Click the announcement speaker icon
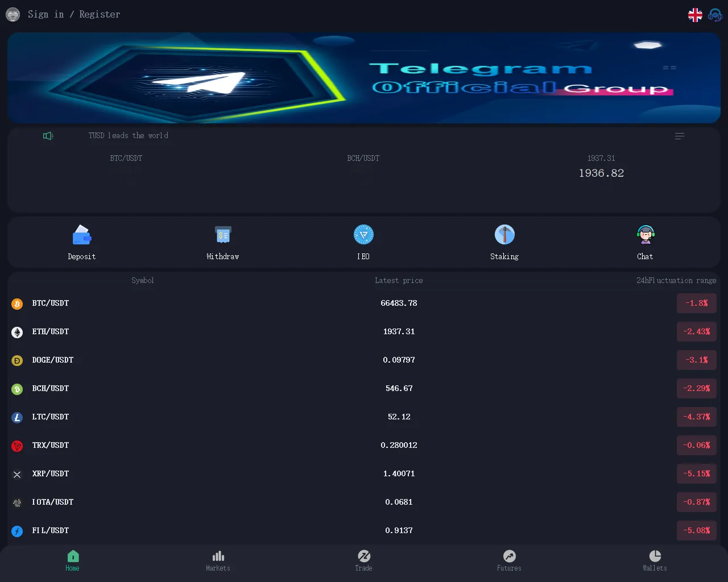Screen dimensions: 728x582 [48, 136]
